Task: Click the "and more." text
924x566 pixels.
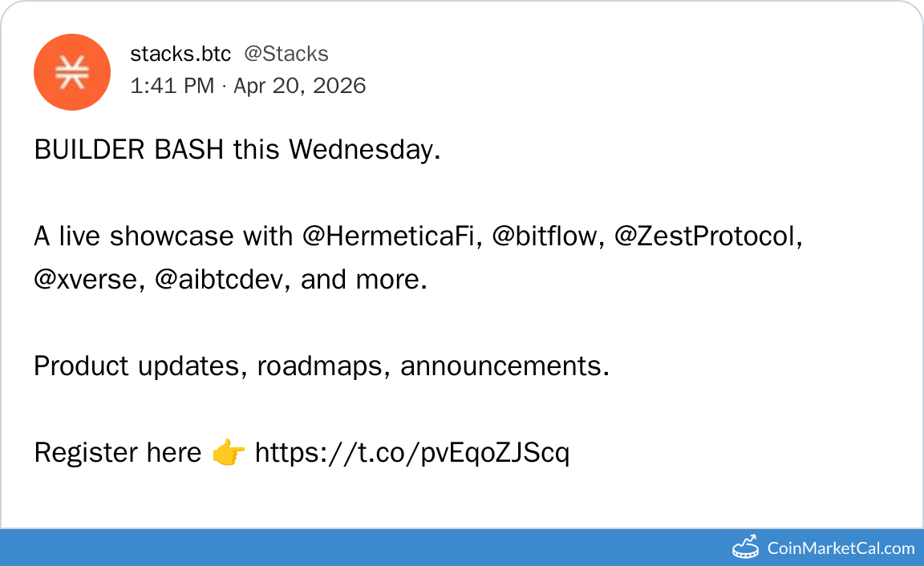Action: click(x=363, y=280)
